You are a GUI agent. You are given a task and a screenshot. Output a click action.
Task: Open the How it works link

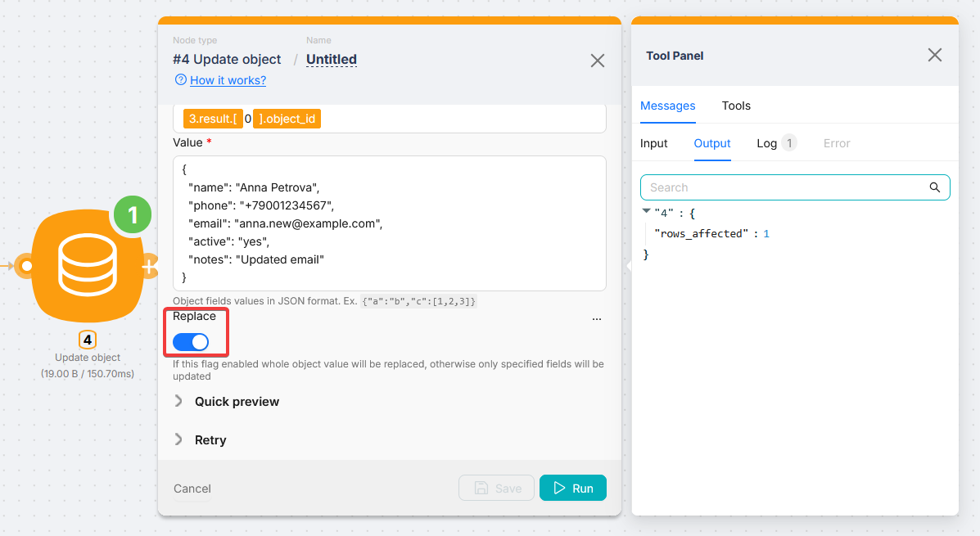(228, 80)
